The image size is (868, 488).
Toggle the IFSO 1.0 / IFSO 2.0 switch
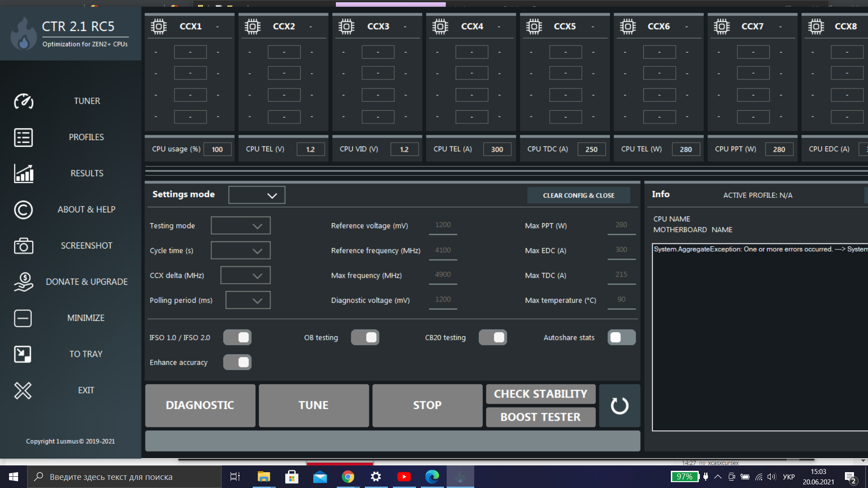click(237, 338)
